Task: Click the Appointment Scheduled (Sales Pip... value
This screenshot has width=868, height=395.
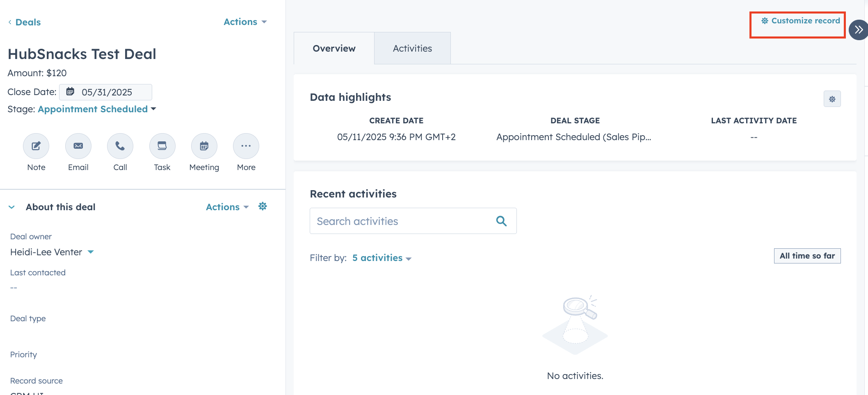Action: 574,137
